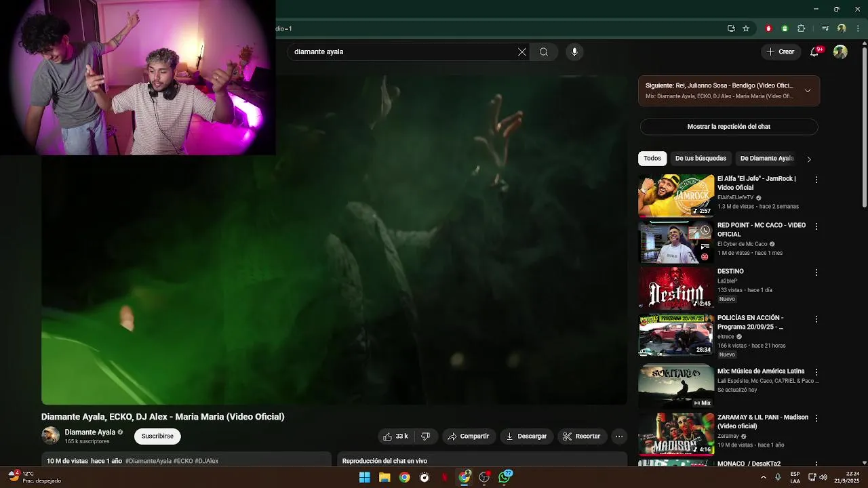Click the magnifier search button
Viewport: 868px width, 488px height.
coord(544,52)
